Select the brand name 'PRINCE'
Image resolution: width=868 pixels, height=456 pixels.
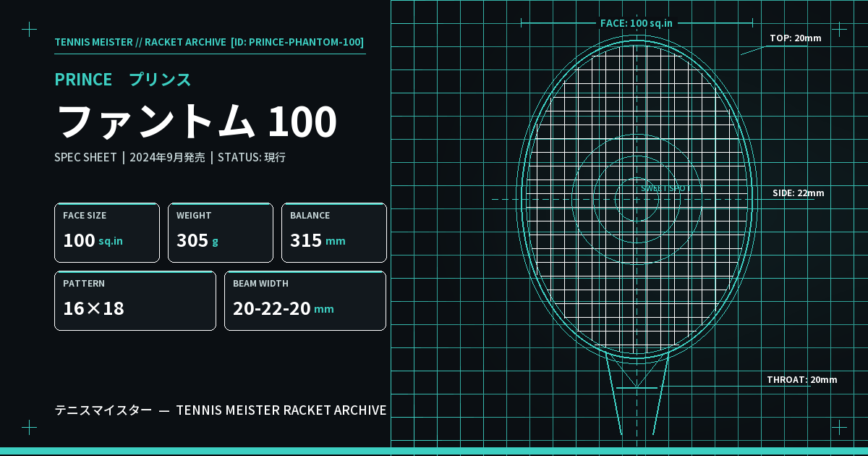point(83,80)
